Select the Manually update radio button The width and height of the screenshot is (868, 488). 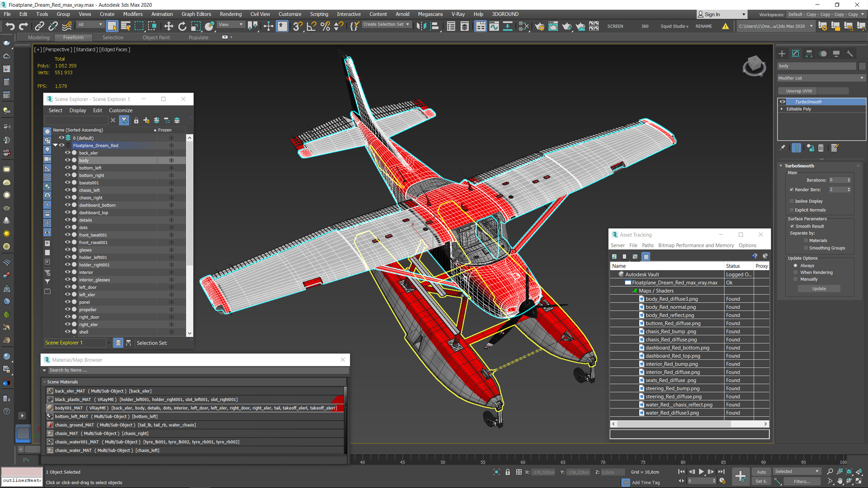[x=796, y=279]
